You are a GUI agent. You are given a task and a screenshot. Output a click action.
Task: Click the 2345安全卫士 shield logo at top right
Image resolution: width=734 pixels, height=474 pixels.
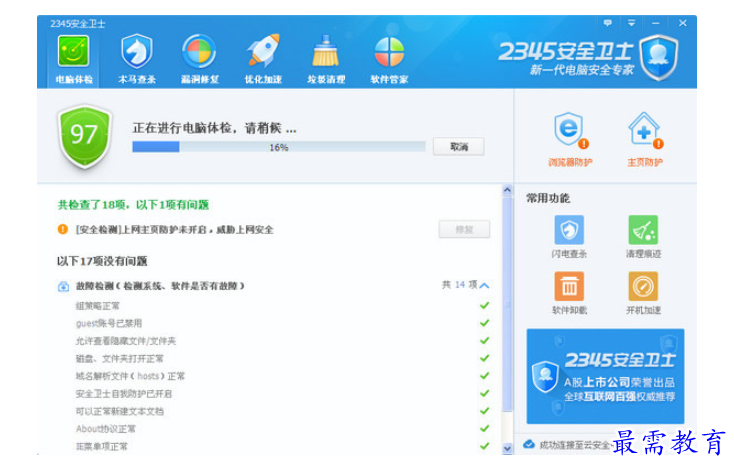pyautogui.click(x=659, y=58)
